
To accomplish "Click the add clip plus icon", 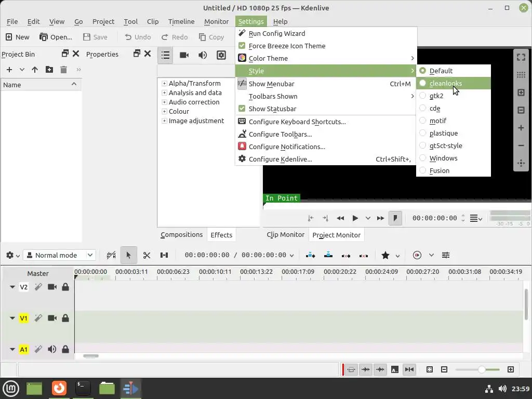I will click(x=9, y=70).
